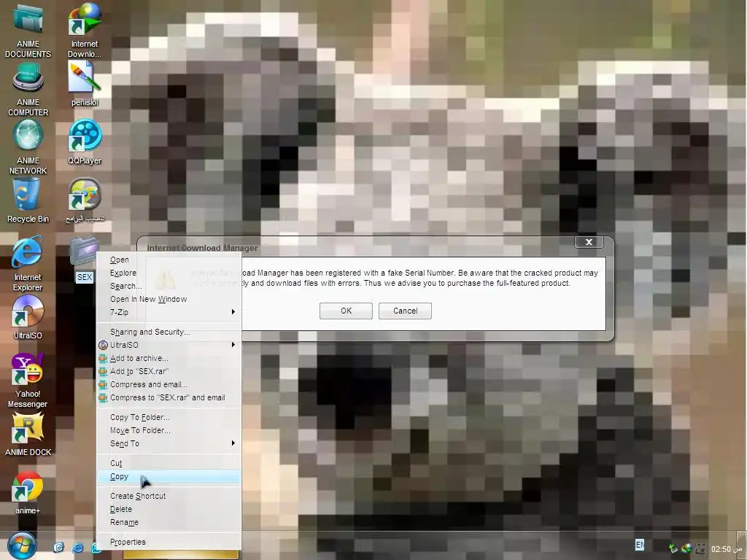Expand the 7-Zip submenu arrow
747x560 pixels.
(x=233, y=312)
